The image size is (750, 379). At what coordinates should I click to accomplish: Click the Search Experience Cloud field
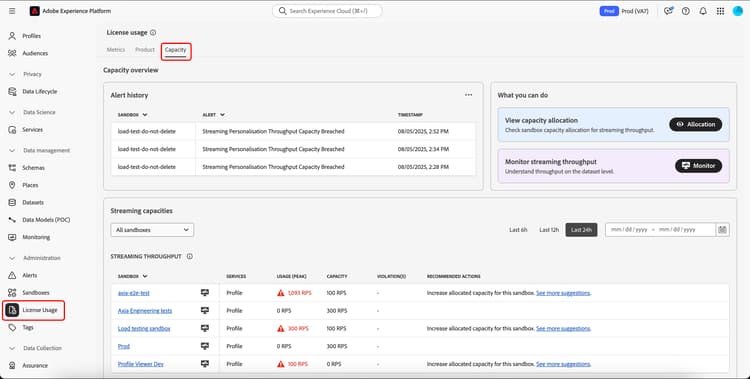coord(327,11)
